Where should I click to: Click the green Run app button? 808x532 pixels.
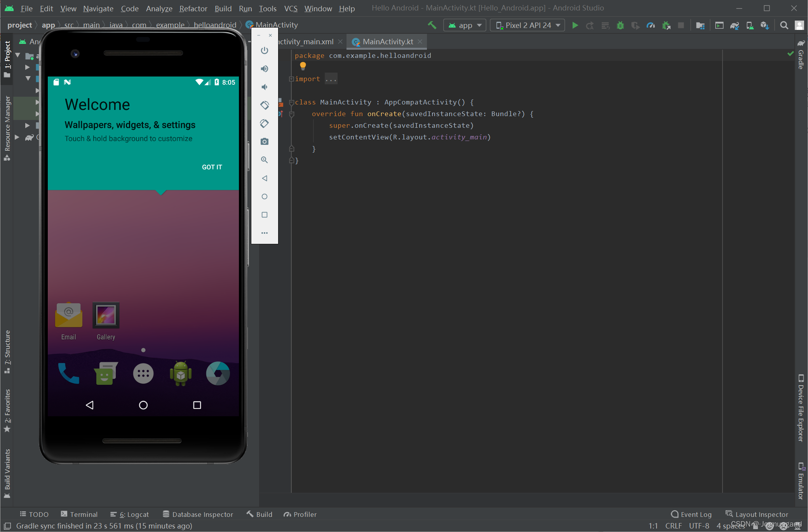575,25
